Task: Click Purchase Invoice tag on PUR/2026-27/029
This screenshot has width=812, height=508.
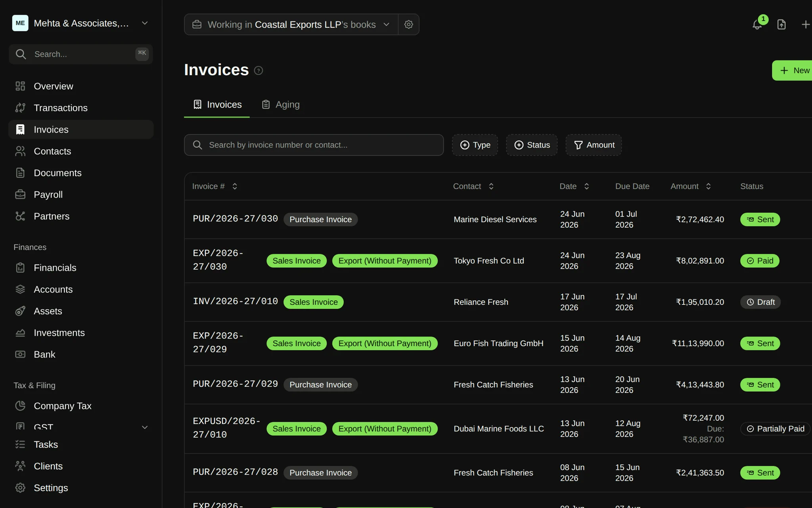Action: [320, 385]
